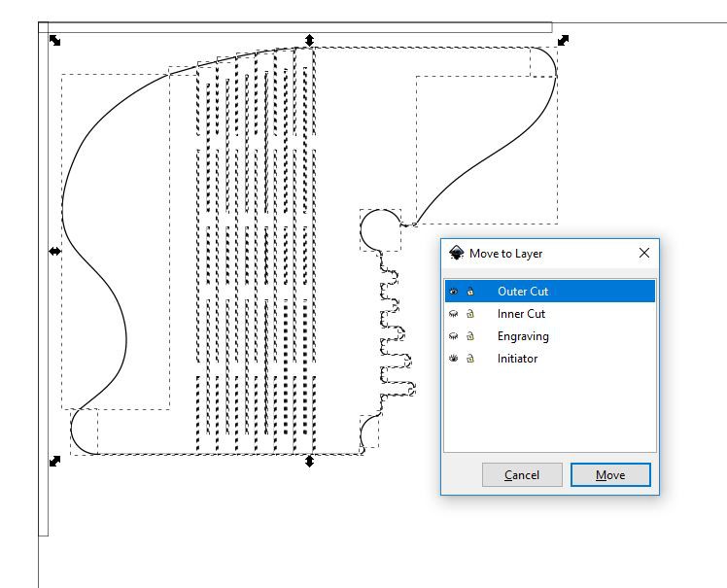Toggle visibility eye of Outer Cut layer

coord(454,292)
